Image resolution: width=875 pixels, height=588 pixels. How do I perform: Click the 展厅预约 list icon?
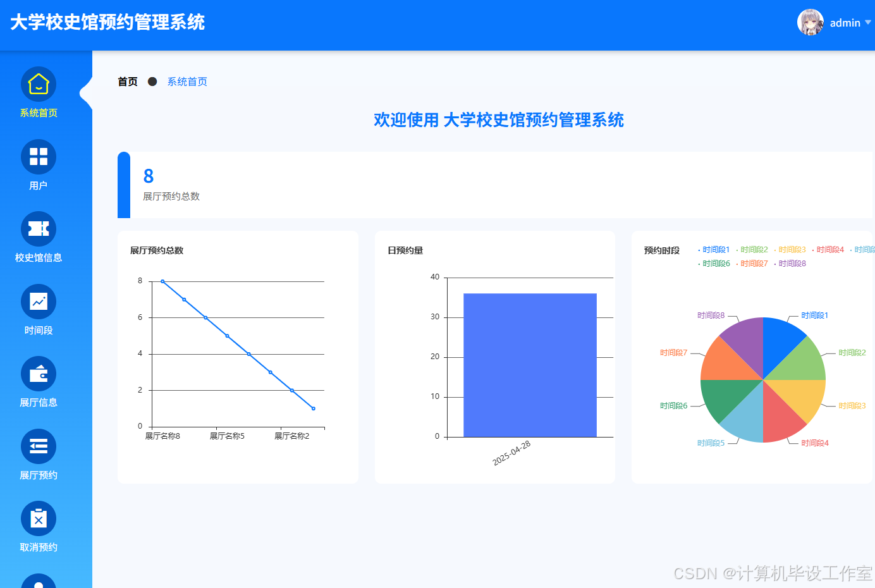point(39,446)
